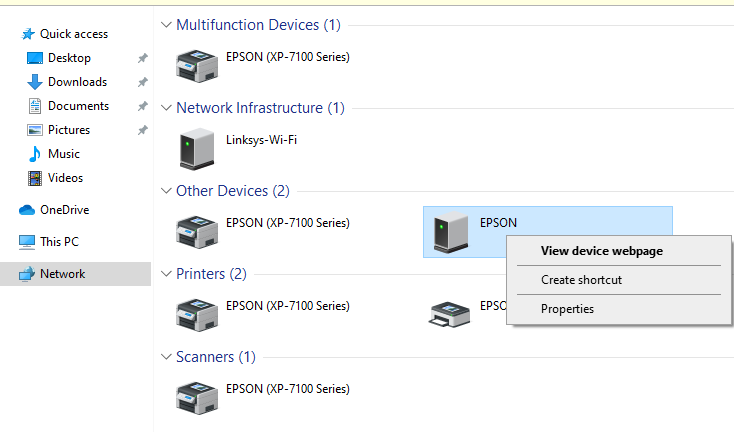Select the Multifunction Devices EPSON printer icon
Viewport: 734px width, 432px height.
(197, 66)
